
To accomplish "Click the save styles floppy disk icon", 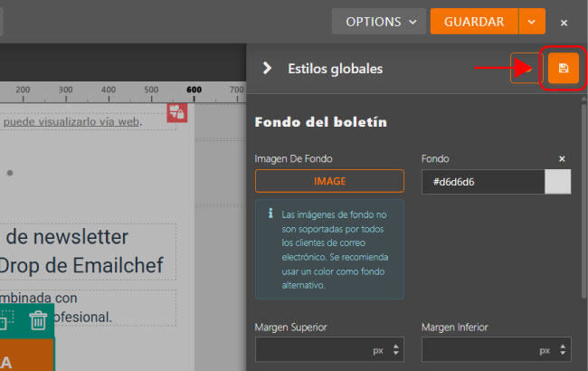I will point(563,69).
